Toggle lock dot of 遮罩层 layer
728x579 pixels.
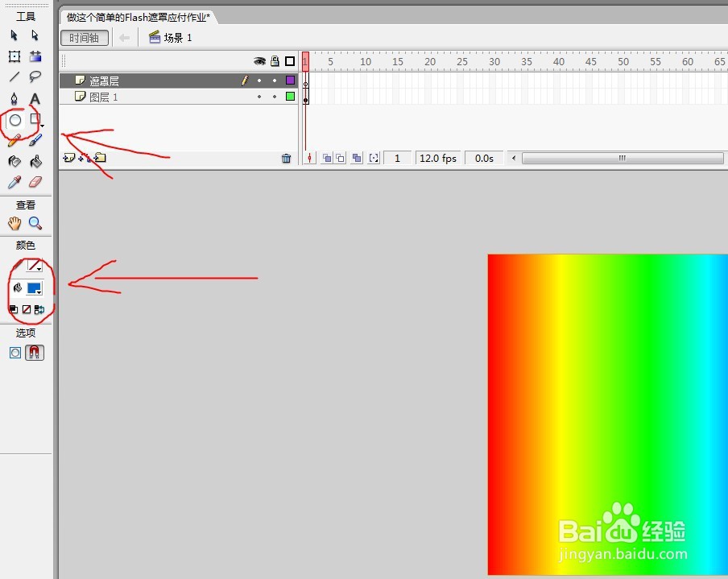(x=275, y=81)
